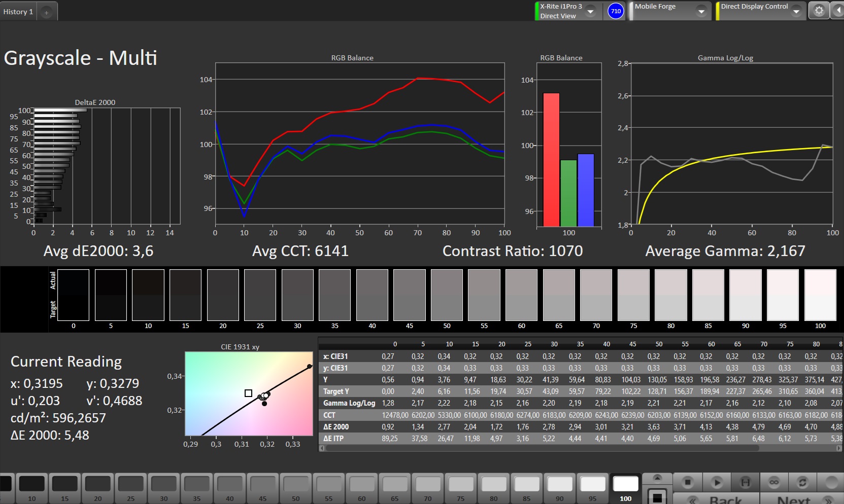844x504 pixels.
Task: Enable continuous read infinity icon
Action: (x=774, y=482)
